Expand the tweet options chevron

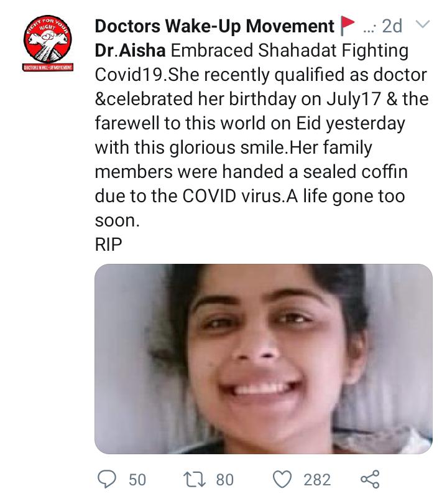(x=422, y=24)
